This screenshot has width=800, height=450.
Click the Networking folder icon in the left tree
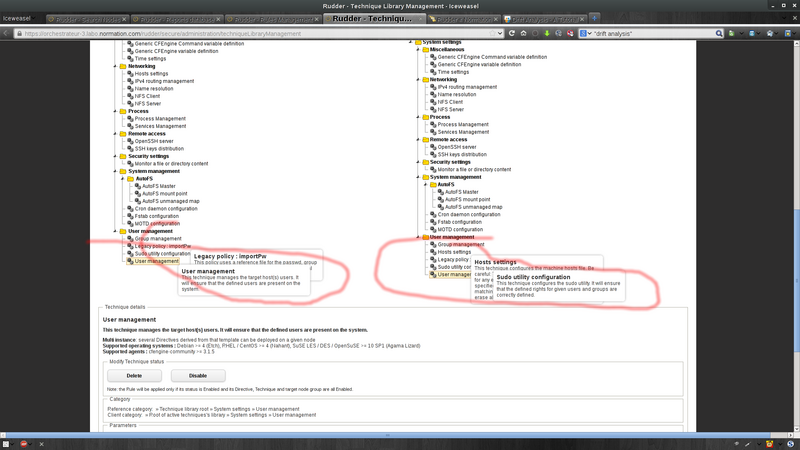click(x=123, y=66)
